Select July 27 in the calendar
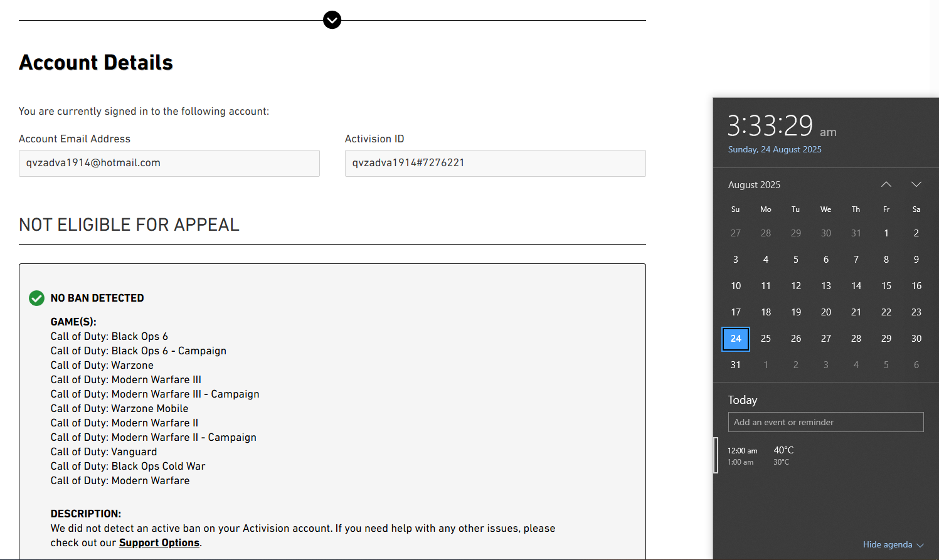Image resolution: width=939 pixels, height=560 pixels. [x=736, y=233]
